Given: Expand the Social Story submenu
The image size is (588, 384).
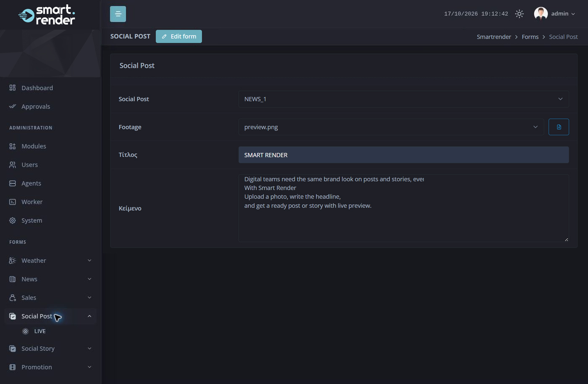Looking at the screenshot, I should [x=89, y=348].
